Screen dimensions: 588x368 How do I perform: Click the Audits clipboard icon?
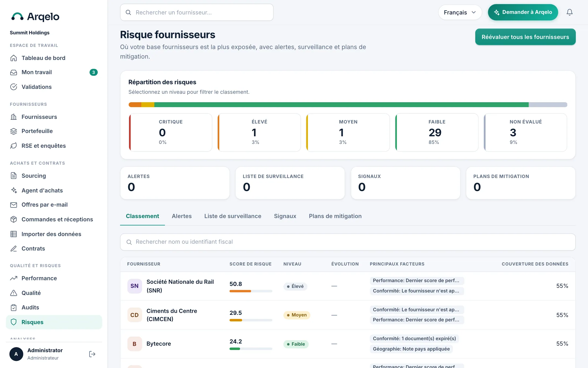click(x=14, y=307)
